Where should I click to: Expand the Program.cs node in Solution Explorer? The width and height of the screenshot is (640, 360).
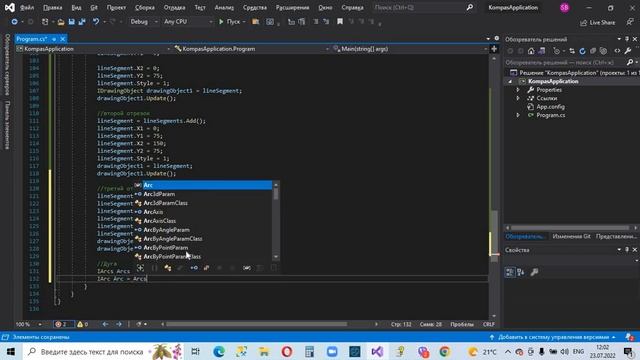(x=518, y=116)
